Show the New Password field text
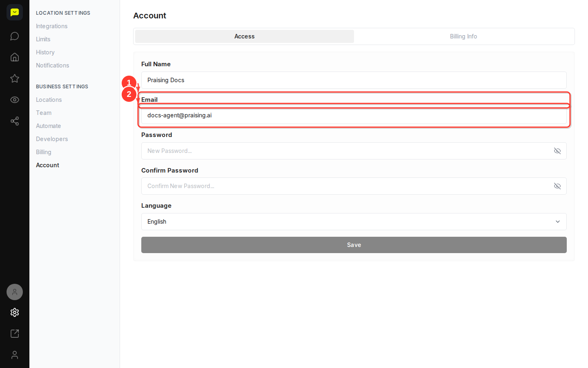 [x=557, y=151]
